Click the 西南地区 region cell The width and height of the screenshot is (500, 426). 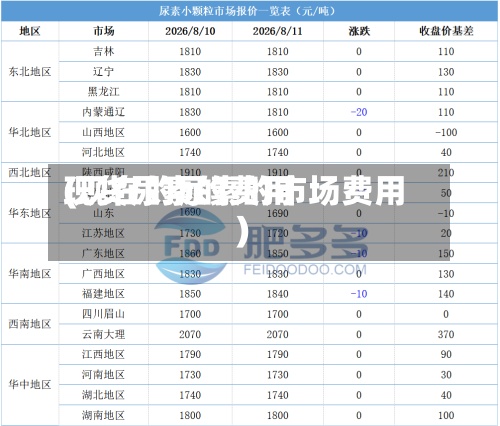point(30,324)
